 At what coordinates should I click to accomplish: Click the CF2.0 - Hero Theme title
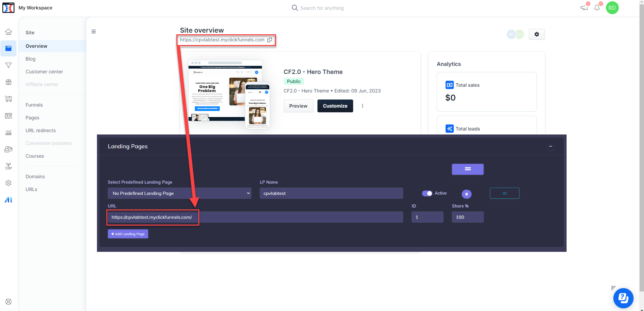[313, 72]
